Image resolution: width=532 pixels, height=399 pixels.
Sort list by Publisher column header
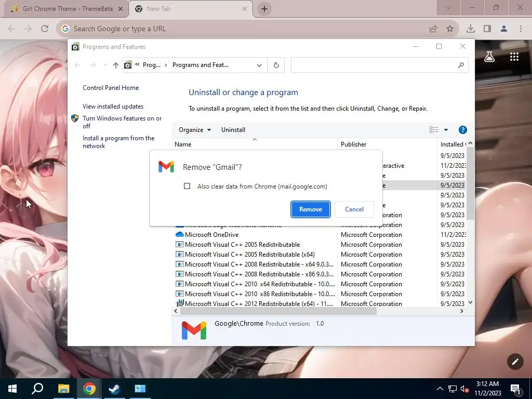pos(387,144)
